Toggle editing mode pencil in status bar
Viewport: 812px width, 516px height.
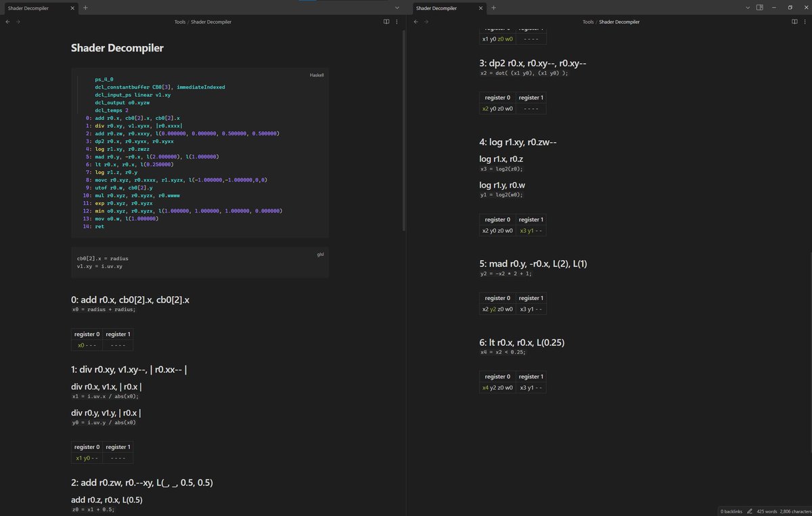pos(750,511)
